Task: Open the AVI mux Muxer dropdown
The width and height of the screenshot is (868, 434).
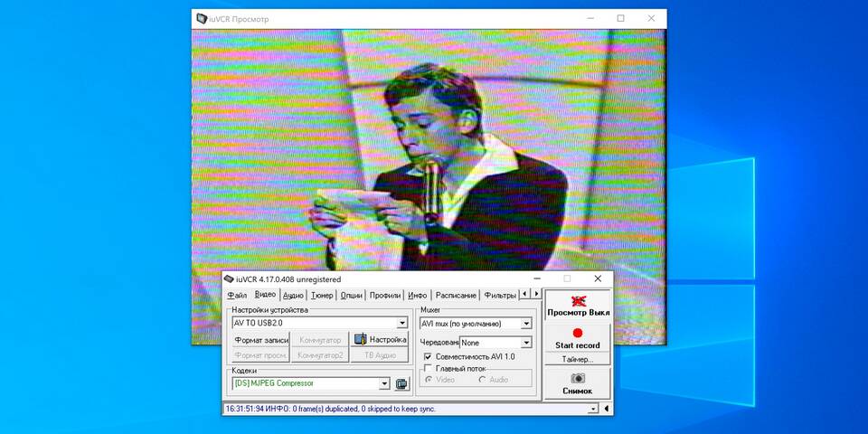Action: [526, 324]
